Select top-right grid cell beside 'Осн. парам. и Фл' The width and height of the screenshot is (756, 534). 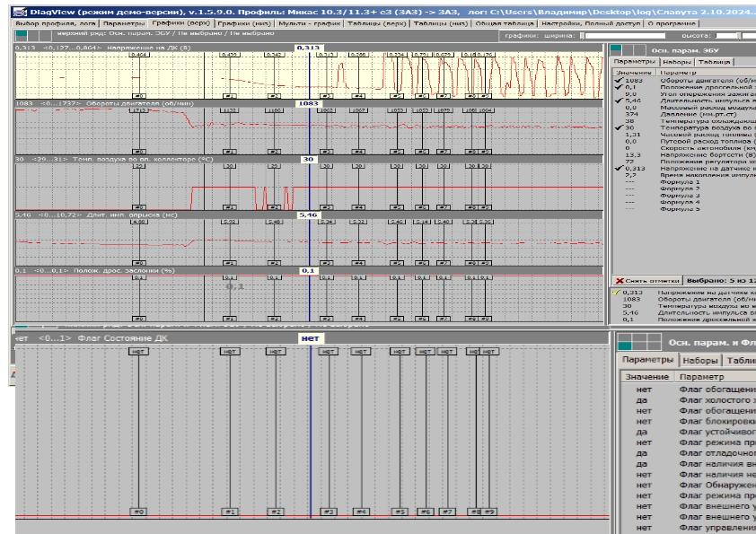coord(654,337)
